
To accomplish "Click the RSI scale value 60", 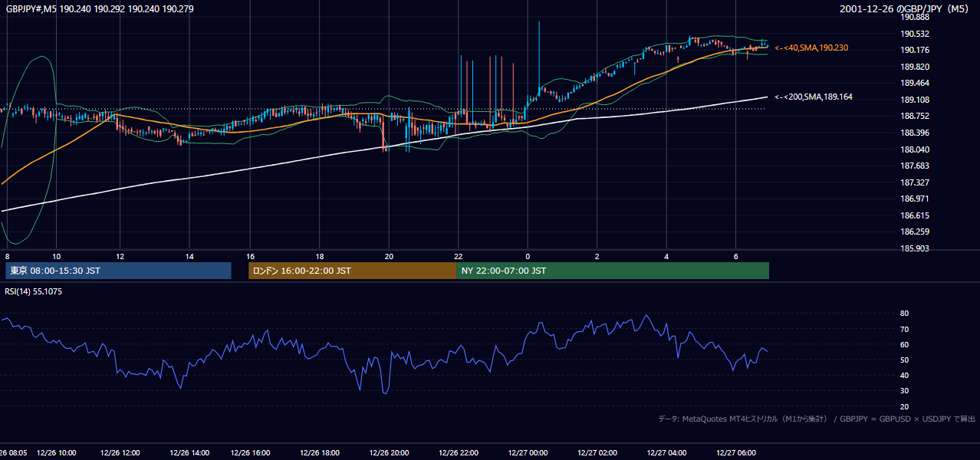I will coord(904,344).
